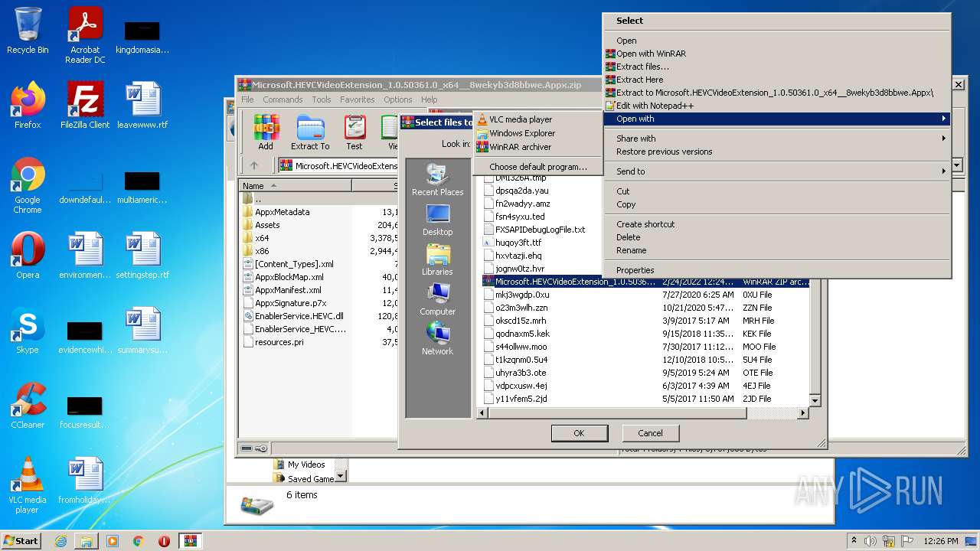Image resolution: width=980 pixels, height=551 pixels.
Task: Click Choose default program... entry
Action: (x=538, y=167)
